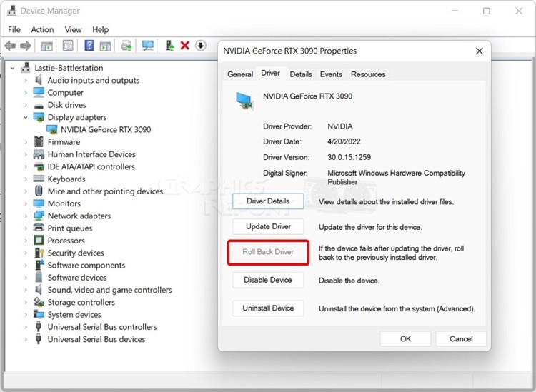Image resolution: width=536 pixels, height=392 pixels.
Task: Click the Software components icon
Action: pos(39,265)
